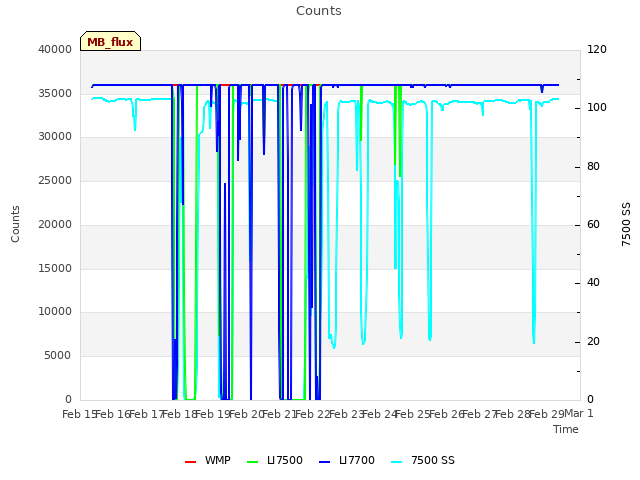
Task: Click the 40000 y-axis tick label
Action: pyautogui.click(x=55, y=49)
